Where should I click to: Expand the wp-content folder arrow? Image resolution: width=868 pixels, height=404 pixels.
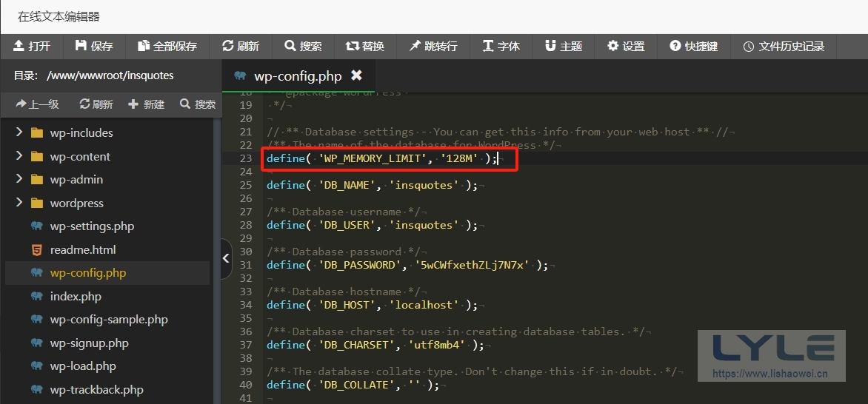(x=19, y=157)
